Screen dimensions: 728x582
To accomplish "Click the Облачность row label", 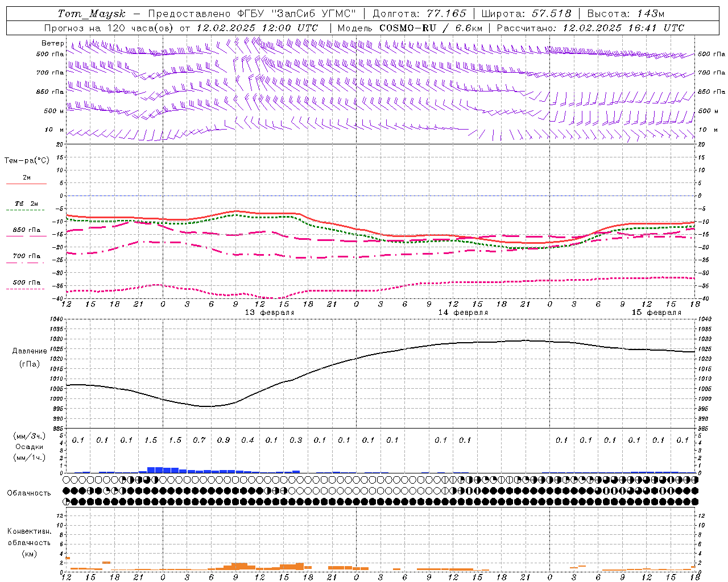I will coord(29,493).
